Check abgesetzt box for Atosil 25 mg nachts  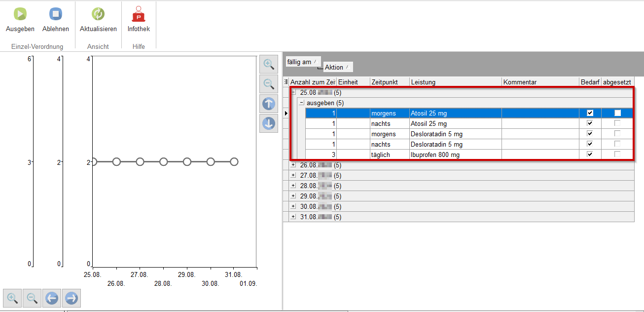[617, 123]
